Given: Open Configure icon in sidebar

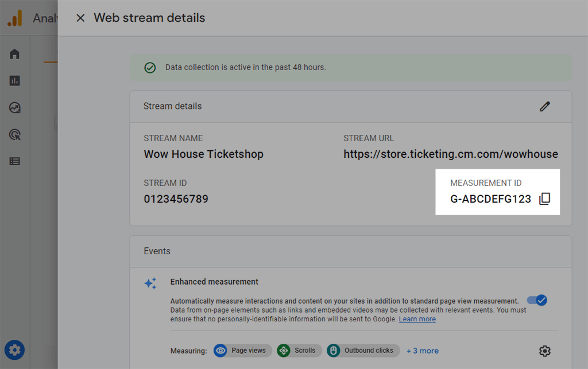Looking at the screenshot, I should (x=15, y=161).
